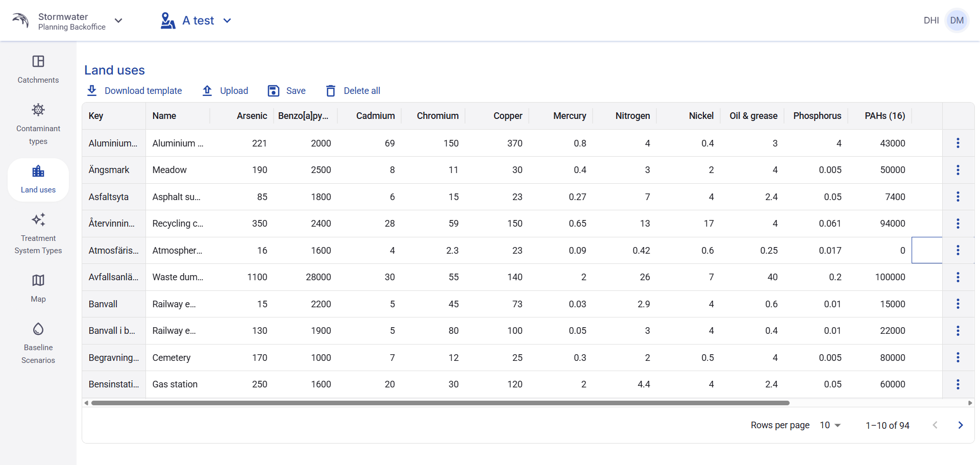
Task: Open row menu for Ängsmark row
Action: [x=958, y=170]
